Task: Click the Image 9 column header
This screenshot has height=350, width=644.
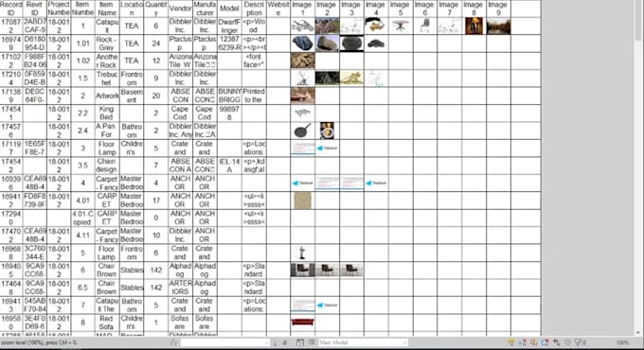Action: click(498, 9)
